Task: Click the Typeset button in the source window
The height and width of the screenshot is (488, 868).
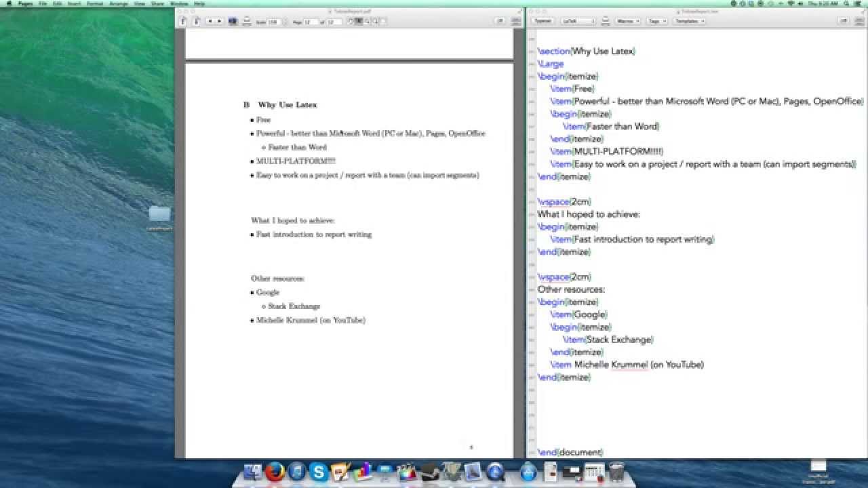Action: tap(542, 21)
